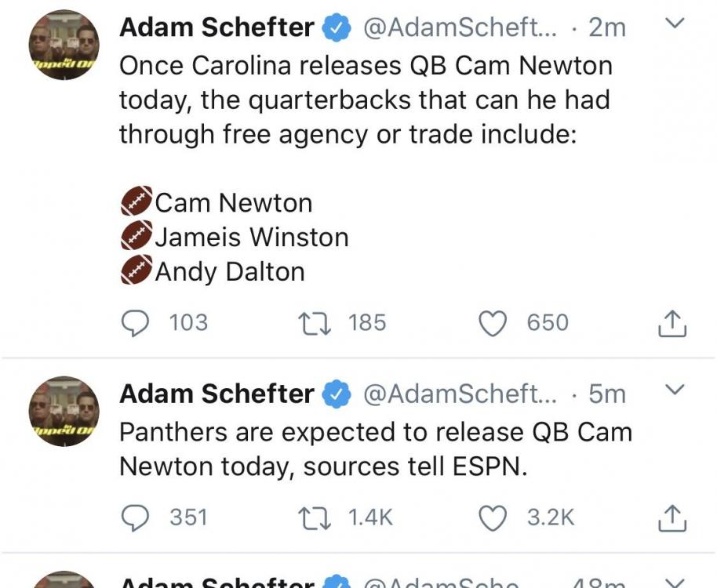Tap the @AdamScheft handle on the 2m tweet
The image size is (717, 588).
coord(460,27)
